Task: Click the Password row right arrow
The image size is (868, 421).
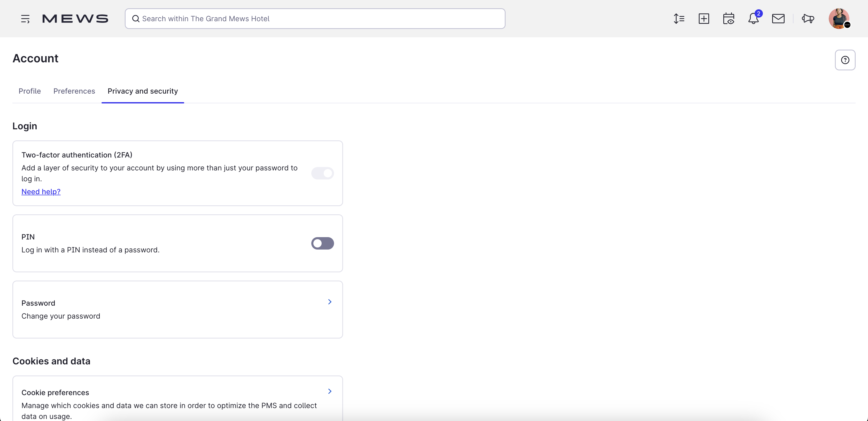Action: (x=330, y=302)
